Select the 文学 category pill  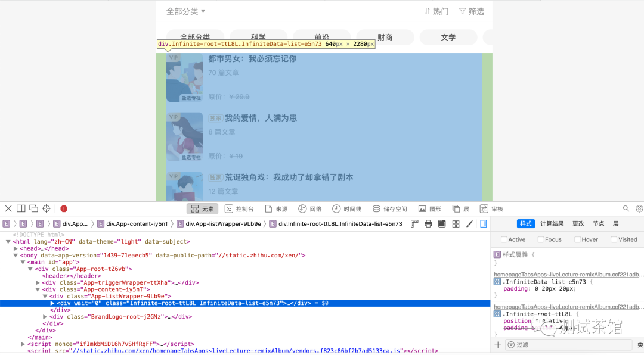[x=448, y=37]
